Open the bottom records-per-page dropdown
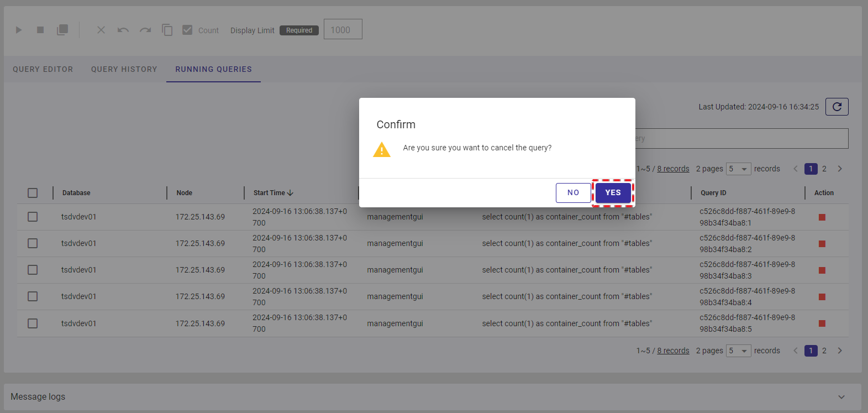 738,351
